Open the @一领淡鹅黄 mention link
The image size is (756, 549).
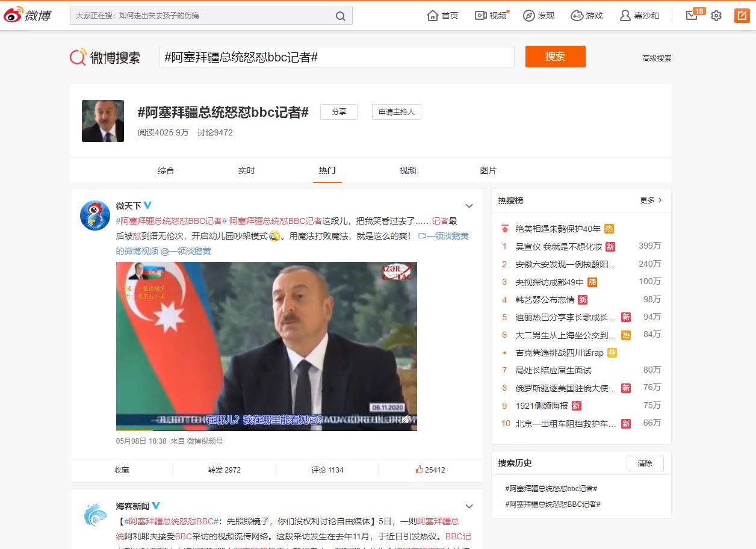tap(186, 251)
